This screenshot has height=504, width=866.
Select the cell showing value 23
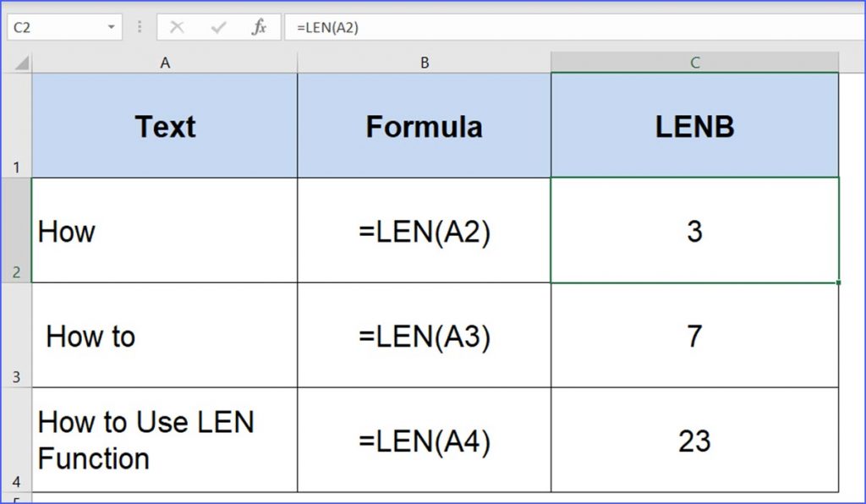[x=693, y=439]
